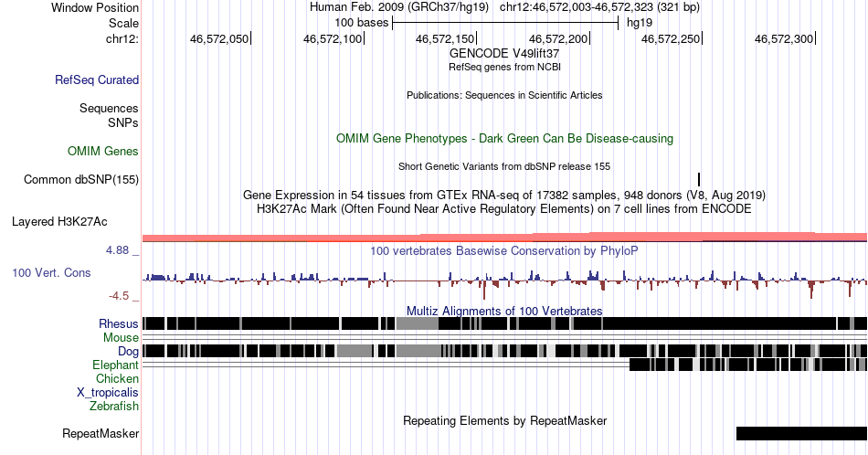Screen dimensions: 868x455
Task: Click the black RepeatMasker repeat element block
Action: click(x=801, y=433)
